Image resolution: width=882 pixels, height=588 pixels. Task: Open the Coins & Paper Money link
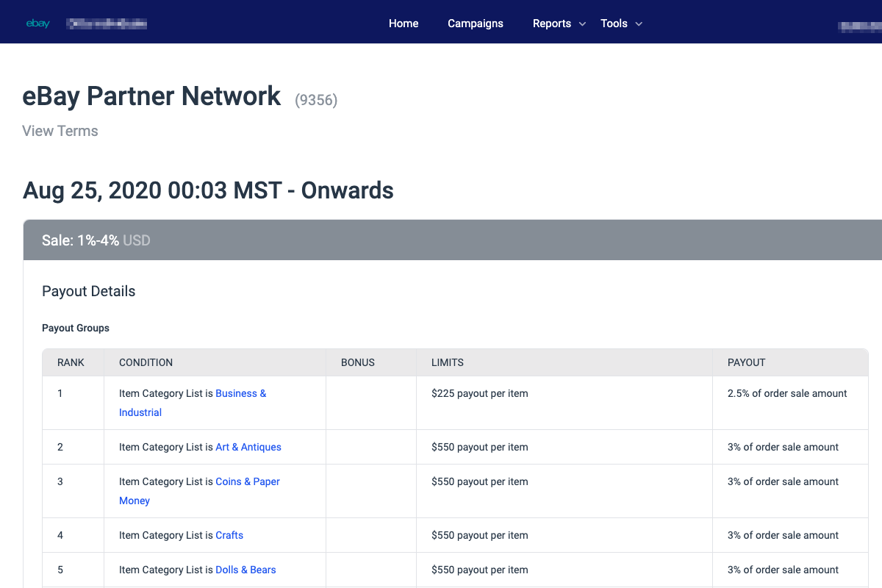click(x=199, y=491)
